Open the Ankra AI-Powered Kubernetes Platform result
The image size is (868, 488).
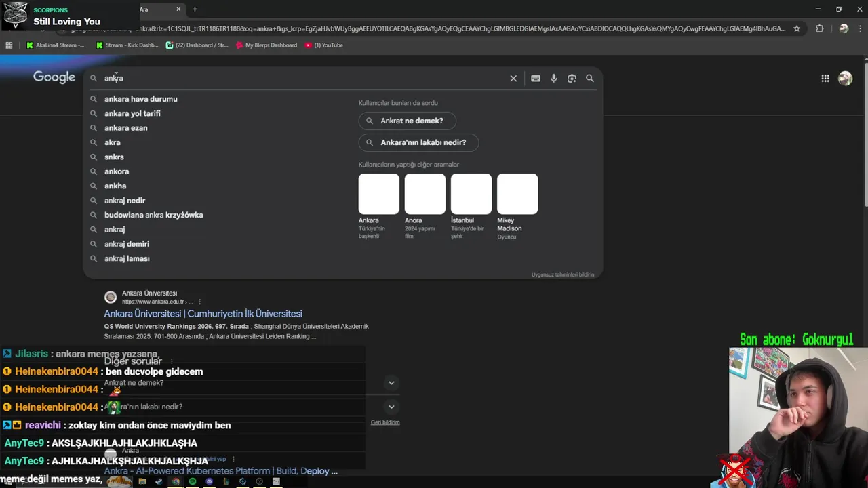tap(220, 471)
